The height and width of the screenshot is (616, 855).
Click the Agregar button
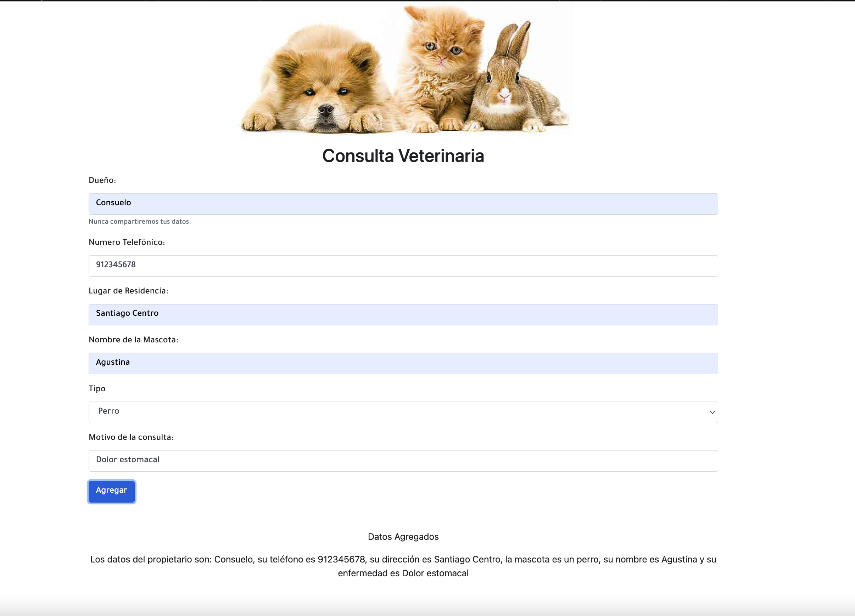pos(111,491)
